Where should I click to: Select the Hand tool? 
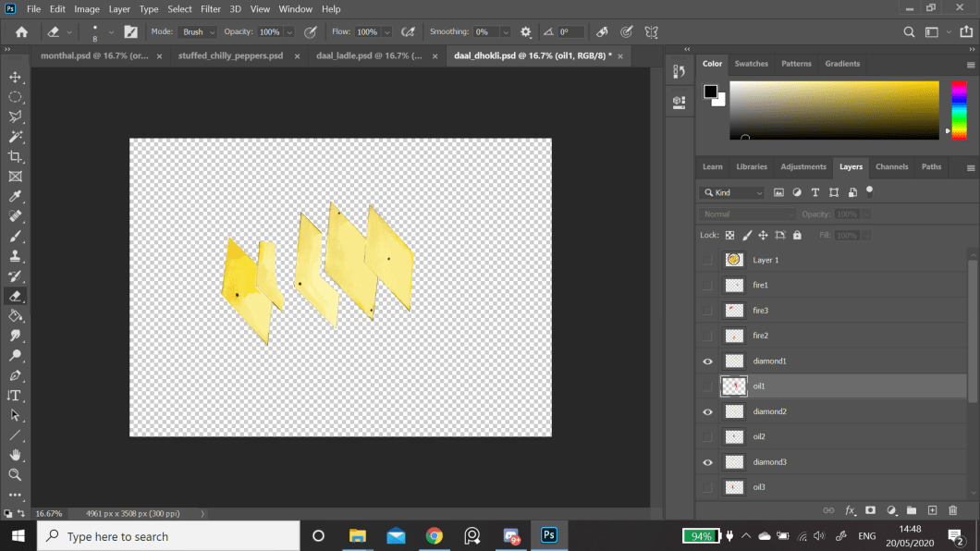[15, 454]
